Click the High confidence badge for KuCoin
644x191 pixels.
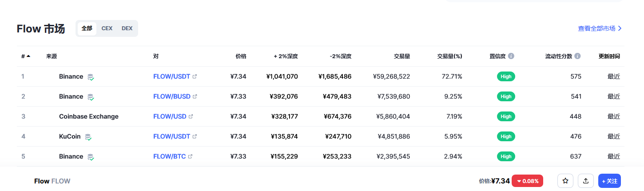506,136
